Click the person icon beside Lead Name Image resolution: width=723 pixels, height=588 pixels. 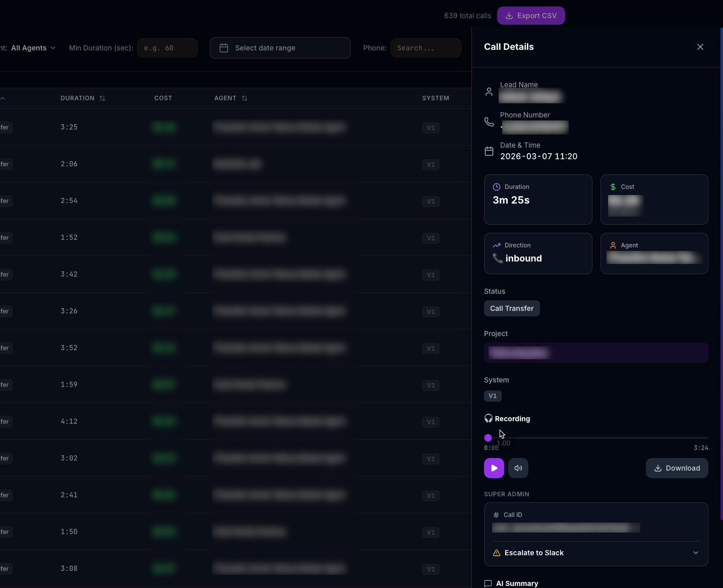[x=489, y=92]
